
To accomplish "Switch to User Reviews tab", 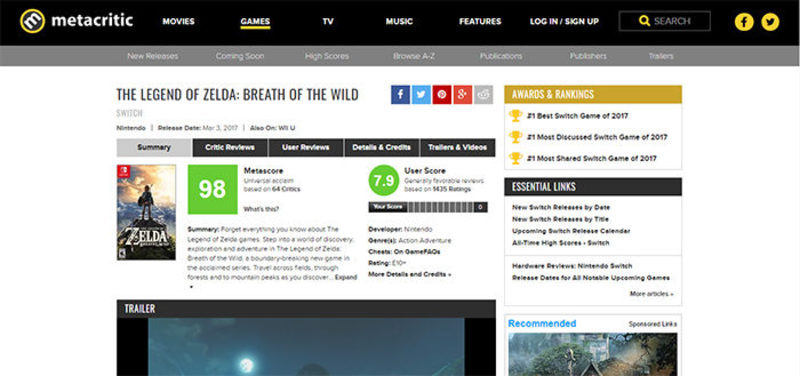I will click(306, 147).
